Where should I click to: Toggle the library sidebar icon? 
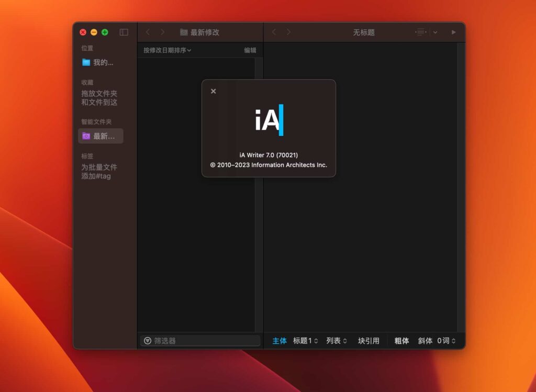[x=124, y=32]
